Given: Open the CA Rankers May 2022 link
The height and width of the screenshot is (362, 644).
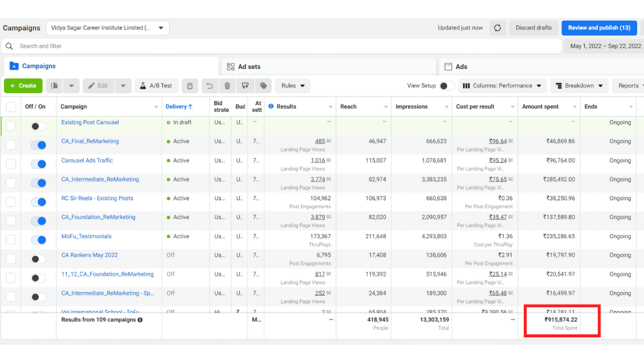Looking at the screenshot, I should 90,255.
